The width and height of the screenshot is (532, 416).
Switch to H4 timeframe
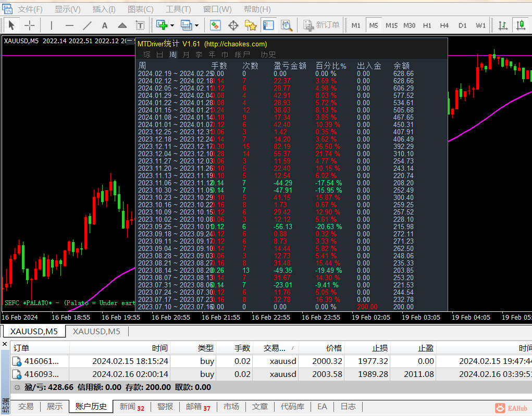coord(444,26)
